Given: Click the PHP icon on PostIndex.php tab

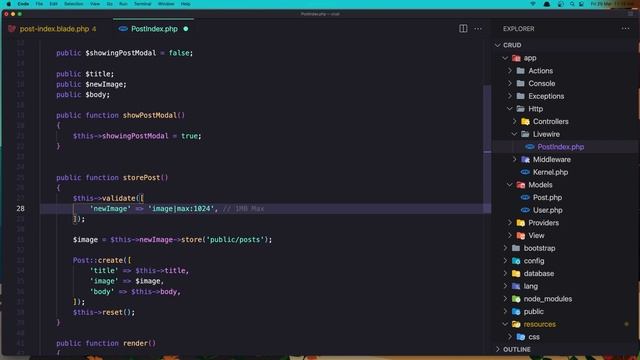Looking at the screenshot, I should click(123, 29).
